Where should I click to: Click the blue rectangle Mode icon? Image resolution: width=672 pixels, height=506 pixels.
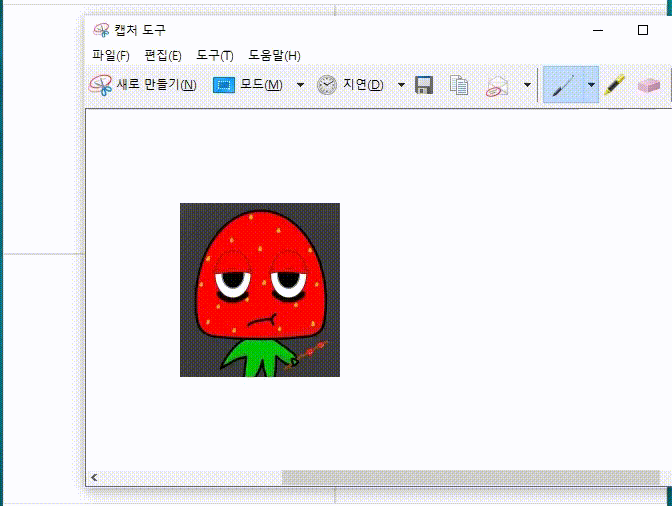(224, 85)
